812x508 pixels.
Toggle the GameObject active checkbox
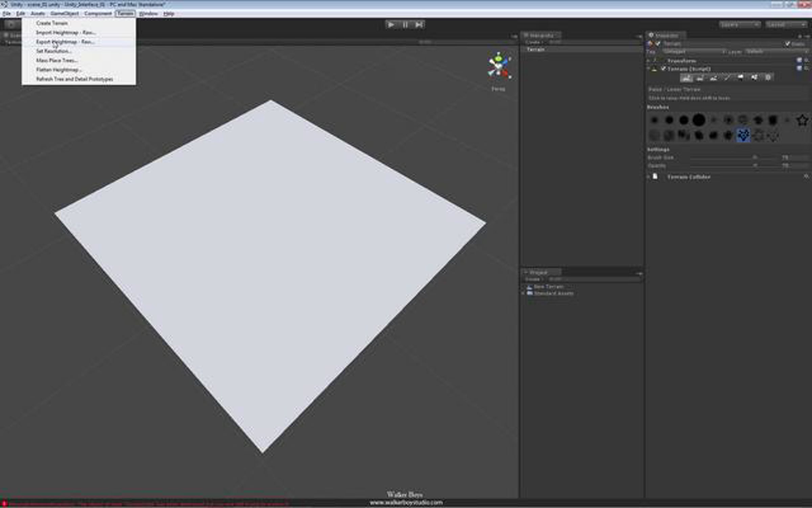658,43
